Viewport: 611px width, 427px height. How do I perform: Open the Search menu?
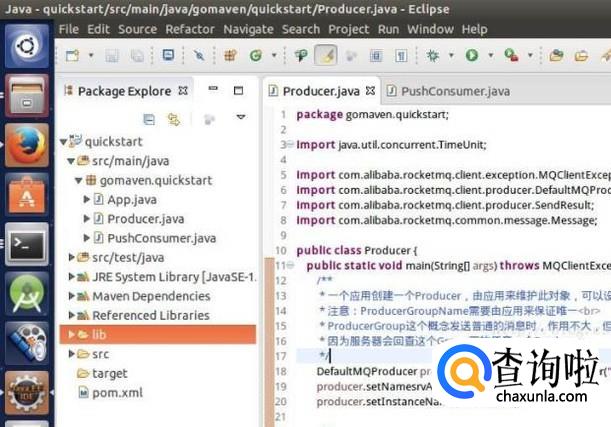301,29
